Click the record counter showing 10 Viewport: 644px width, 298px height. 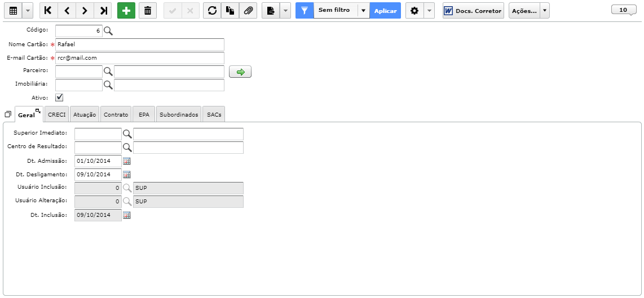coord(624,10)
